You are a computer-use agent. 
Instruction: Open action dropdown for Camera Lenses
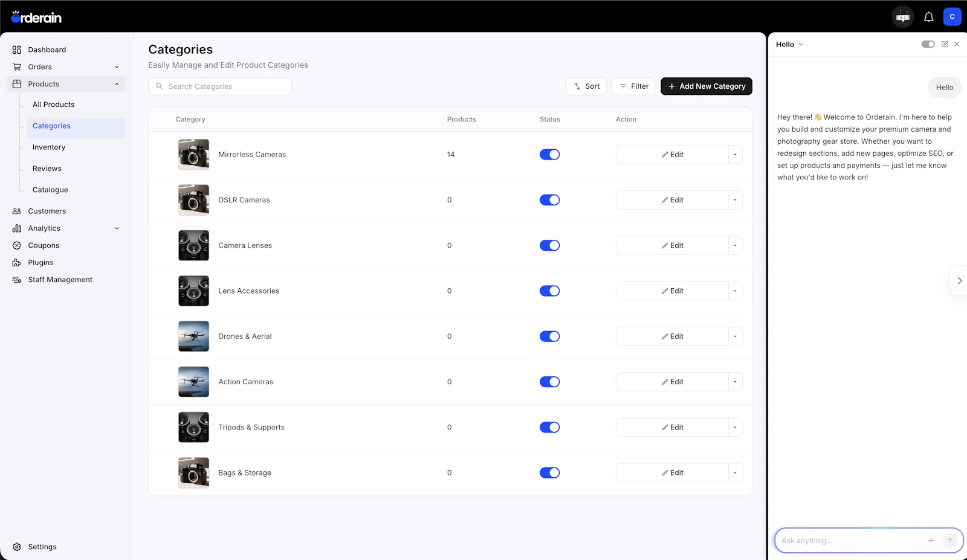735,245
